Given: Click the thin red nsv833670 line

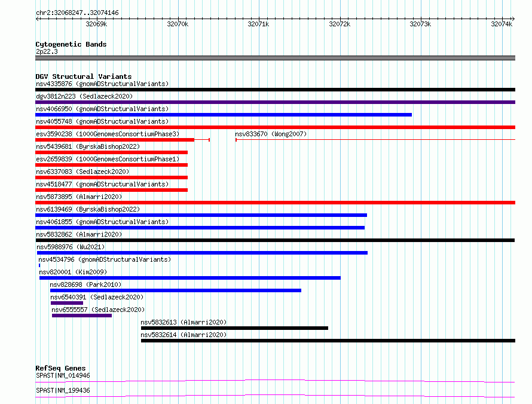Looking at the screenshot, I should 375,140.
